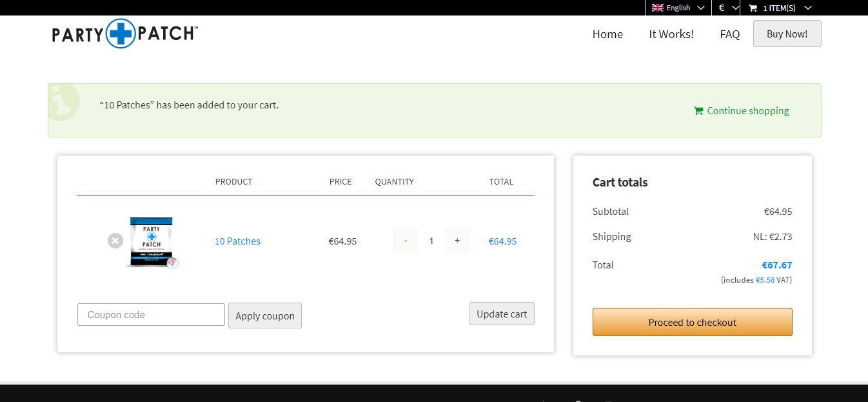Click the €67.67 total amount
The width and height of the screenshot is (868, 402).
pyautogui.click(x=777, y=265)
